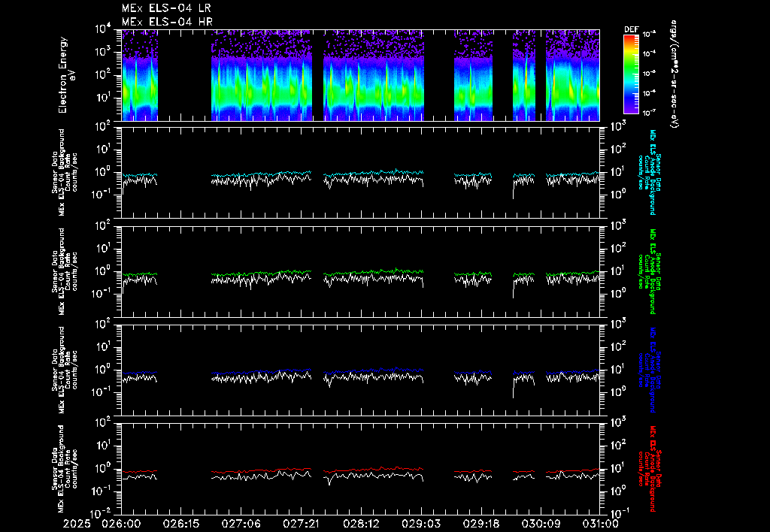Click the '030:09' time axis label
Viewport: 770px width, 532px height.
541,524
